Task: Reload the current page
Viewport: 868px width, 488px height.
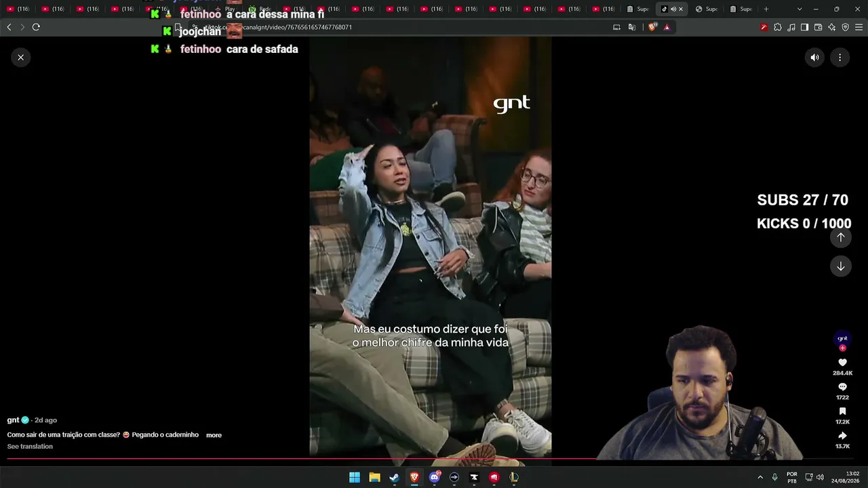Action: [x=36, y=27]
